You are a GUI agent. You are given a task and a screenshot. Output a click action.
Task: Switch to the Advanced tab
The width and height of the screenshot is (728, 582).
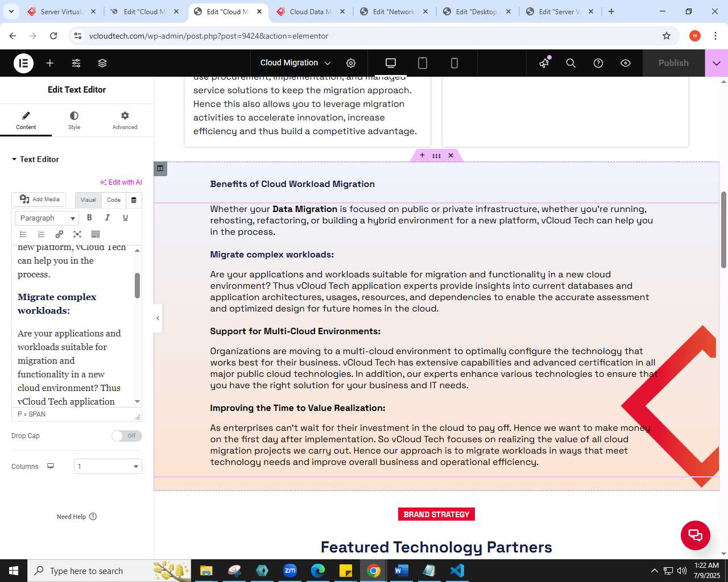[125, 120]
